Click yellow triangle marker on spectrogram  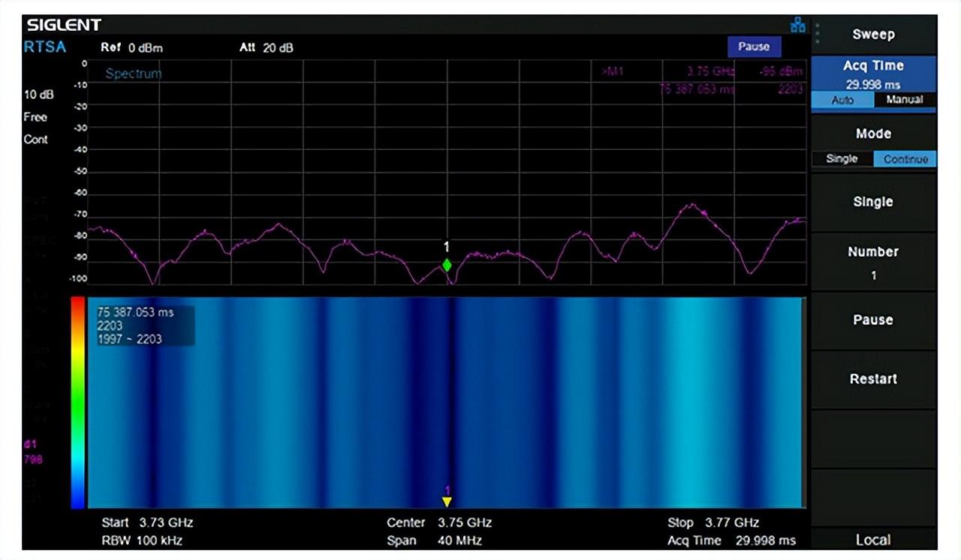447,501
